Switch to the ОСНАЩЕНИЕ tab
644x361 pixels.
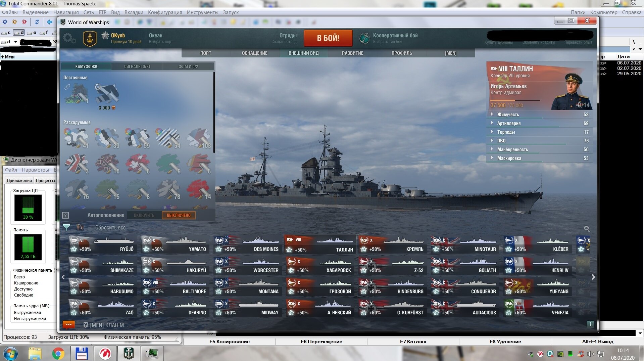tap(255, 53)
